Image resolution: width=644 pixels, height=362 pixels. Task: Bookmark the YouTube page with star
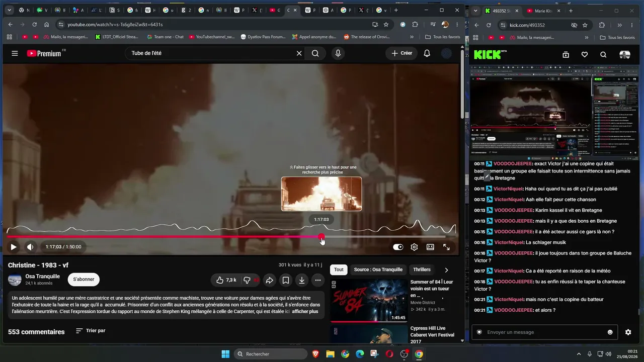(x=386, y=25)
